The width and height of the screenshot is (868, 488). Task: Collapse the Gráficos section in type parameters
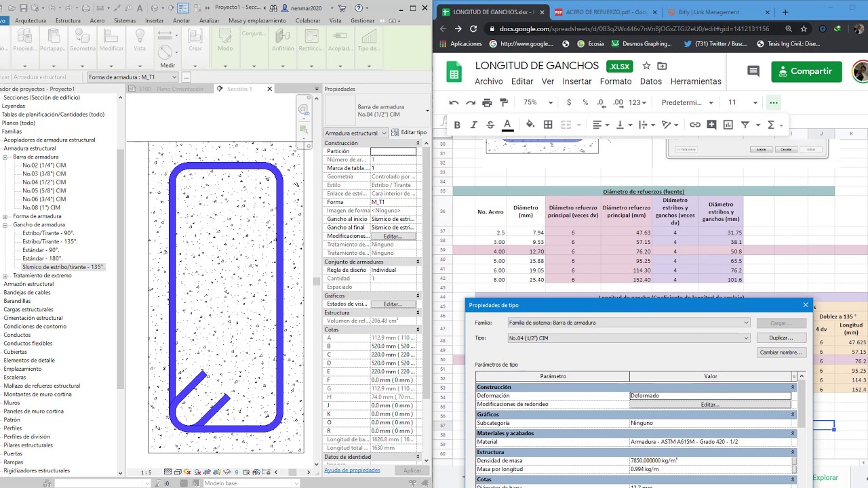[x=793, y=414]
